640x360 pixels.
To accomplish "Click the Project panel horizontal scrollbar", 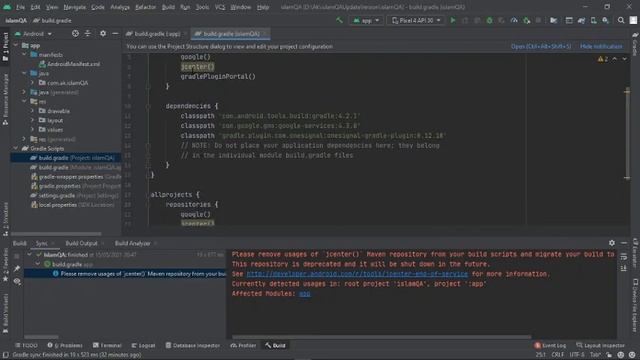I will 56,234.
